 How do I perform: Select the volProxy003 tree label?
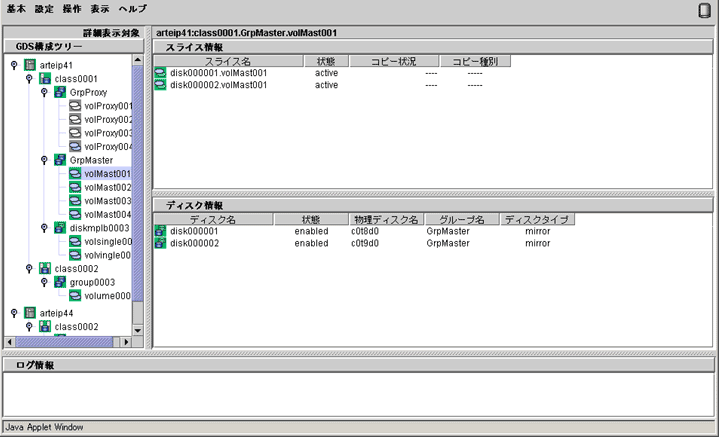(108, 133)
